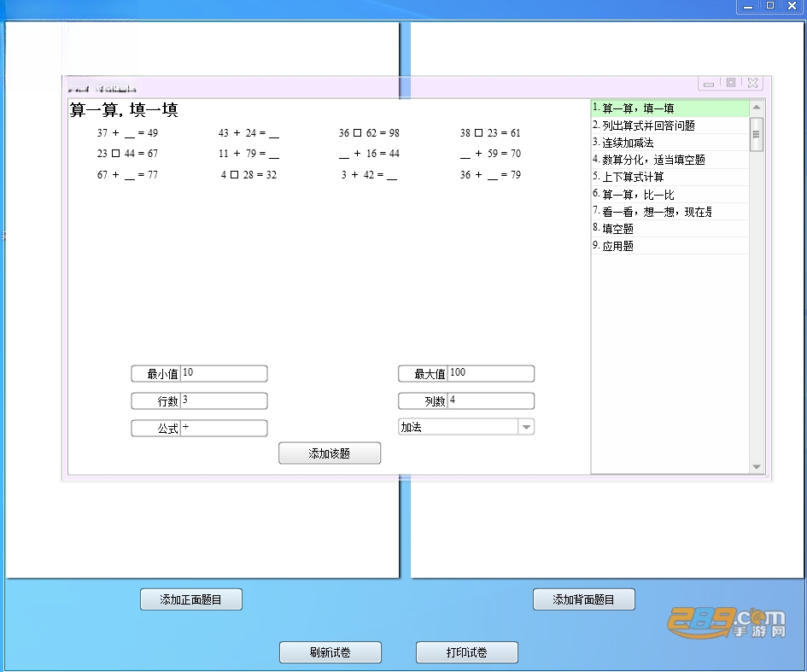
Task: Click the 添加正面题目 button
Action: (x=191, y=599)
